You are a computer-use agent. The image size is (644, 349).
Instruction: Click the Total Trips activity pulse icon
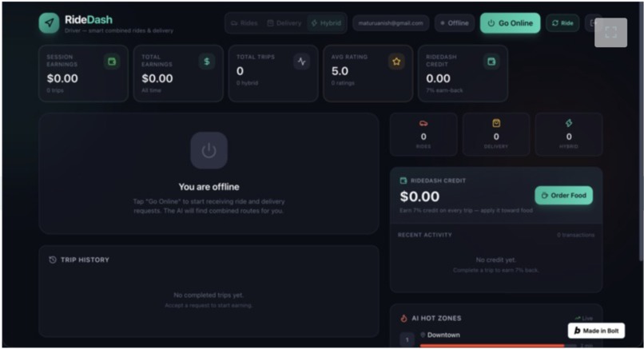pyautogui.click(x=301, y=61)
